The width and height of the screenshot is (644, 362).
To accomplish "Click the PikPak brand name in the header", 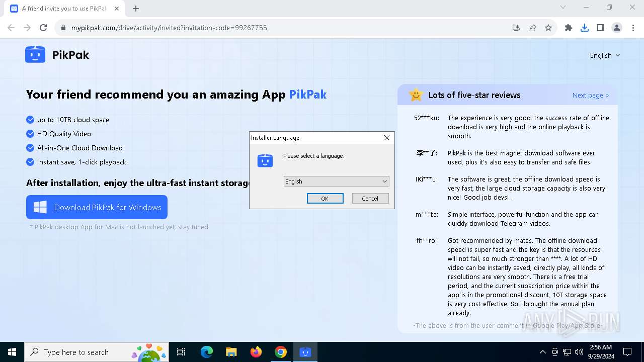I will click(70, 55).
